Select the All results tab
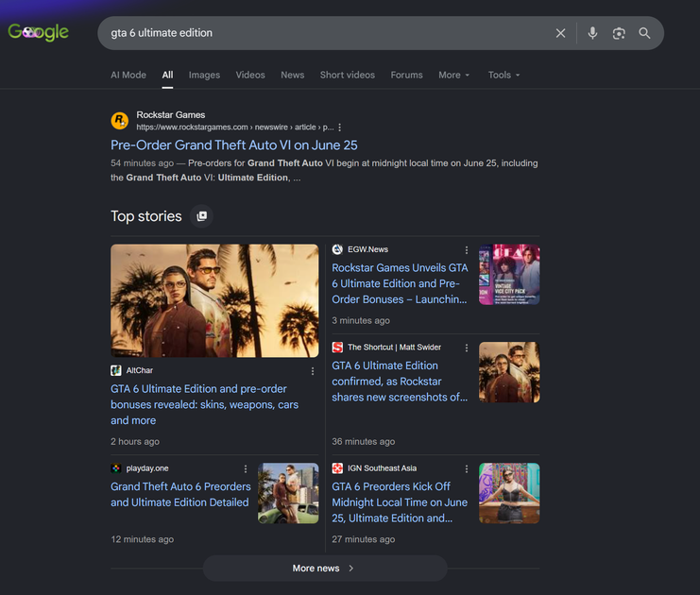700x595 pixels. tap(167, 75)
